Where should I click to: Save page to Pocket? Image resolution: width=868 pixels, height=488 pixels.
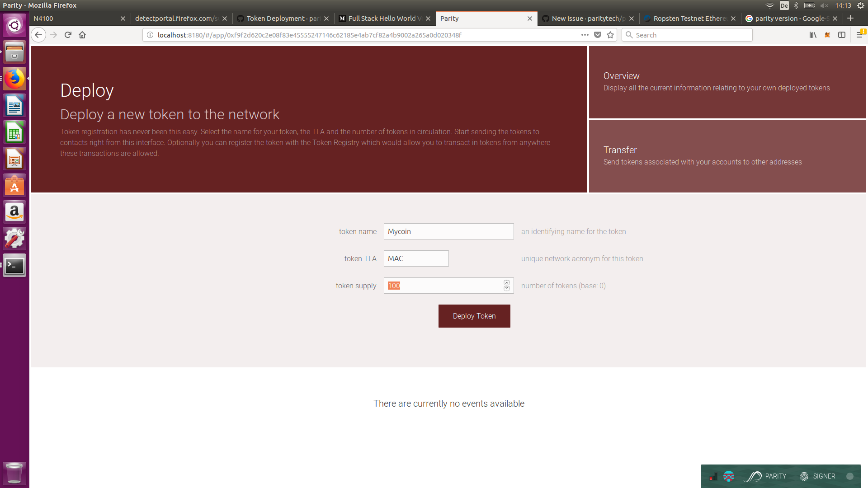click(598, 35)
